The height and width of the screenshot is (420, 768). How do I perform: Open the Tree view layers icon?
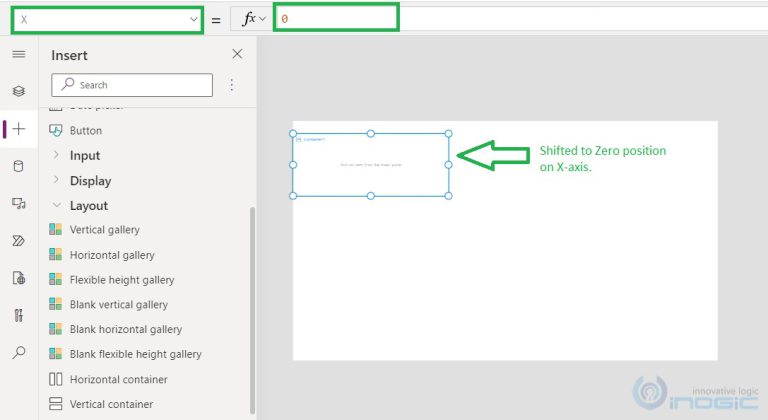tap(18, 91)
